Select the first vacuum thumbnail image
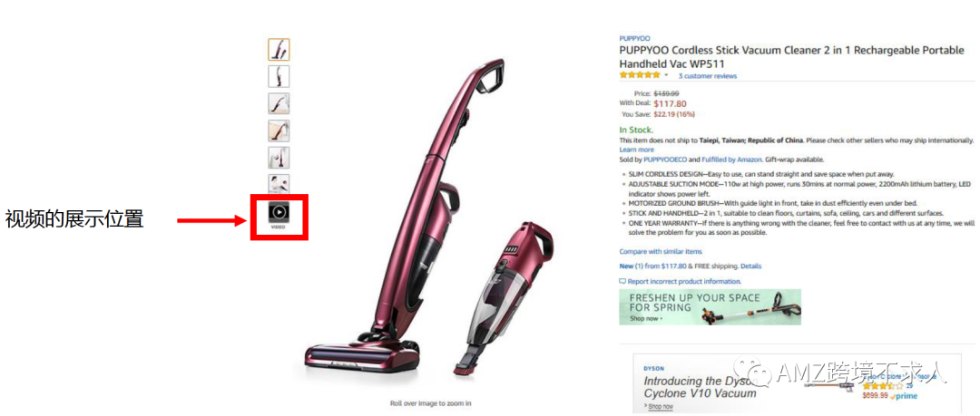The height and width of the screenshot is (416, 980). (279, 49)
